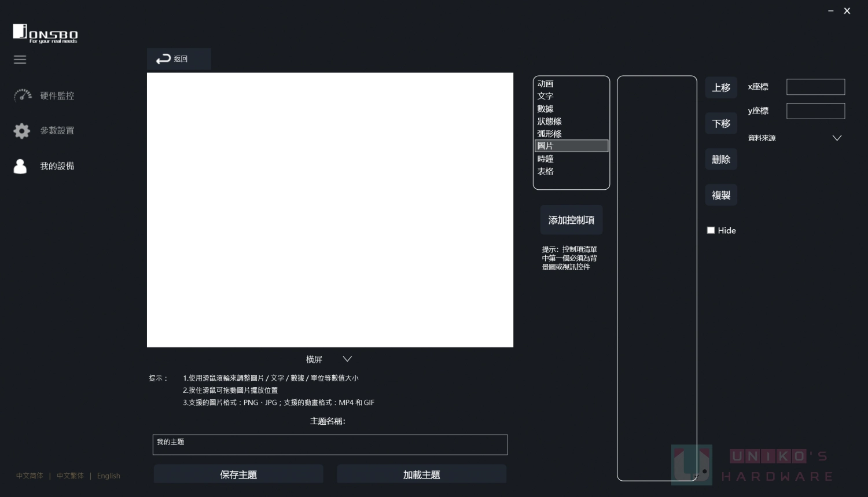Viewport: 868px width, 497px height.
Task: Switch language to English
Action: tap(109, 476)
